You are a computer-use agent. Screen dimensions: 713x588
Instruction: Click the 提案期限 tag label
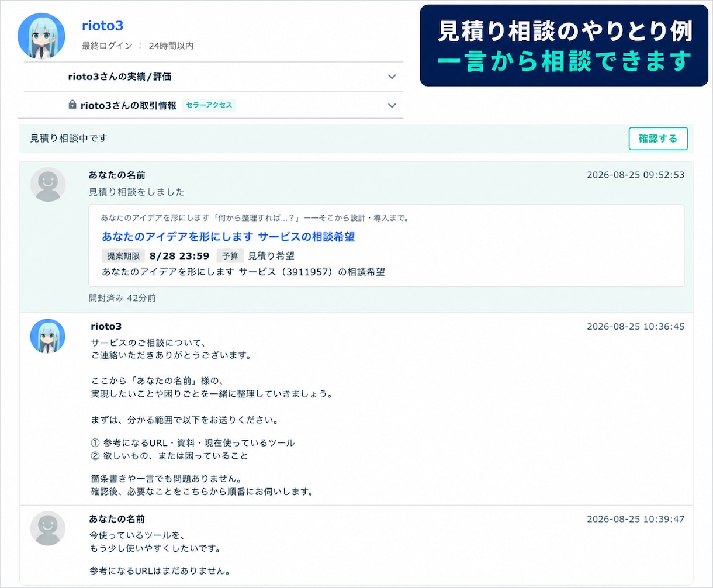point(123,256)
